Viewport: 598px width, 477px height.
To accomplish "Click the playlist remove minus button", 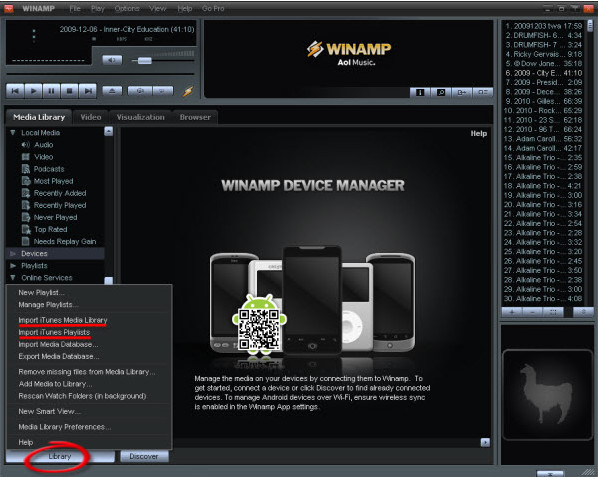I will (532, 312).
